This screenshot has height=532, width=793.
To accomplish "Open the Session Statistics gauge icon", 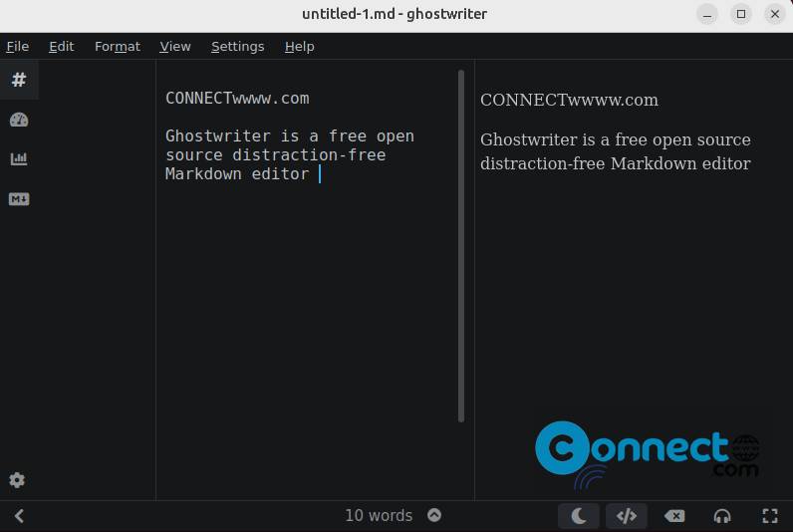I will [19, 120].
